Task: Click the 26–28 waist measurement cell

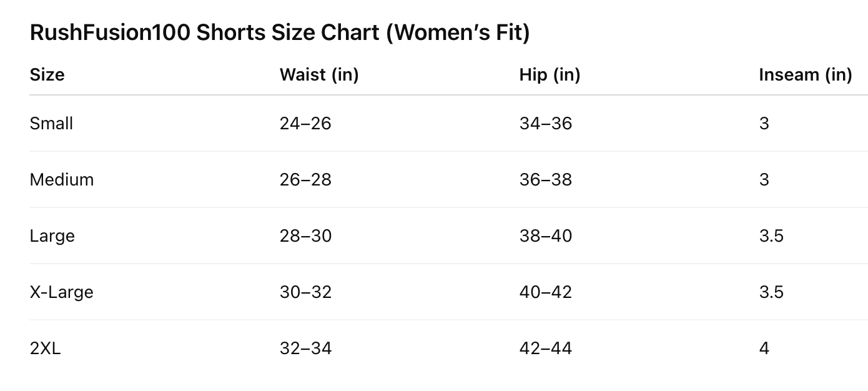Action: (x=305, y=180)
